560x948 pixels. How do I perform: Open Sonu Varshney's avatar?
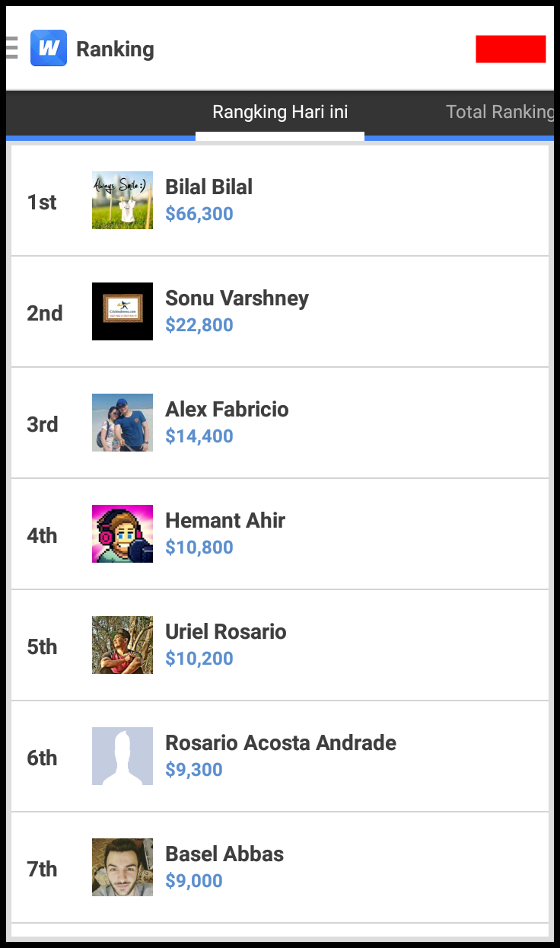[x=123, y=311]
